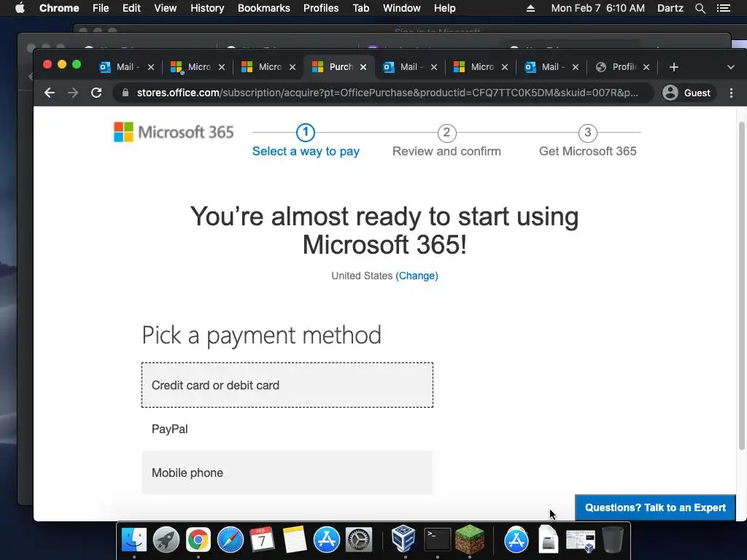Open Minecraft grass block in dock

[x=470, y=539]
